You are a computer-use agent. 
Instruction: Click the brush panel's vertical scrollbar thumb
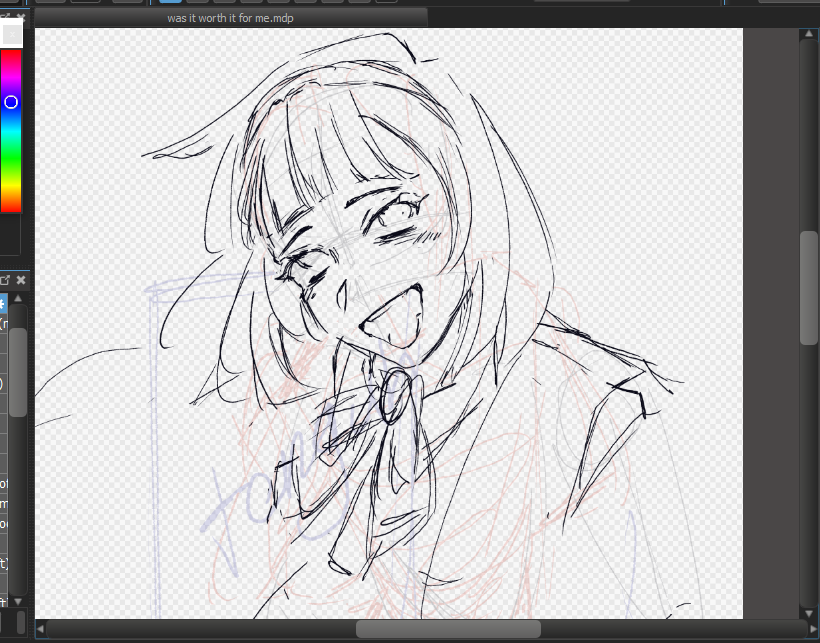(x=18, y=372)
